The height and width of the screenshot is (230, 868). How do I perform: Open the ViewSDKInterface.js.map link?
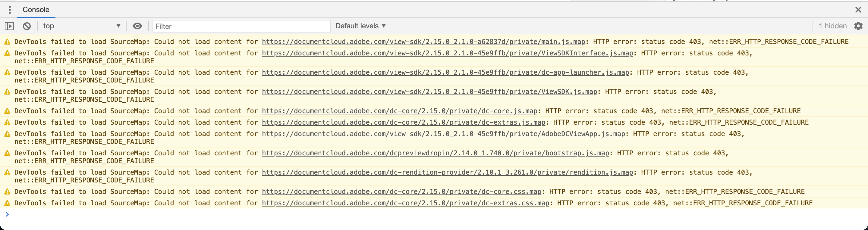pyautogui.click(x=447, y=53)
